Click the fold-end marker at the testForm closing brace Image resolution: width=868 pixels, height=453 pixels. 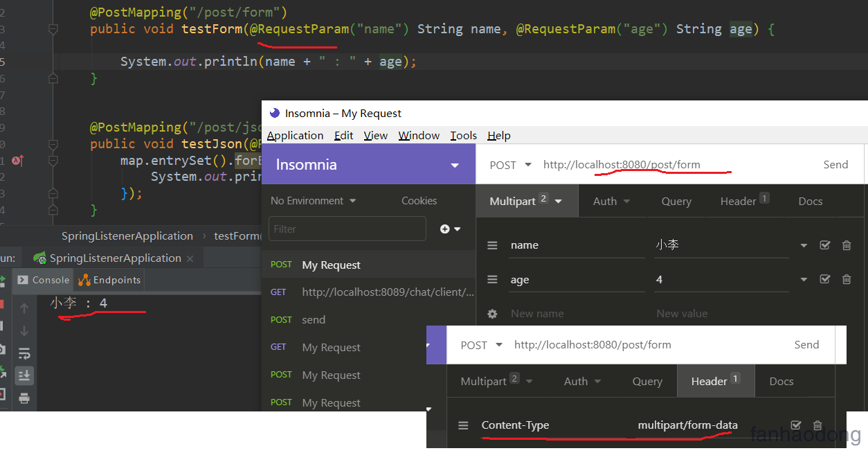point(53,79)
